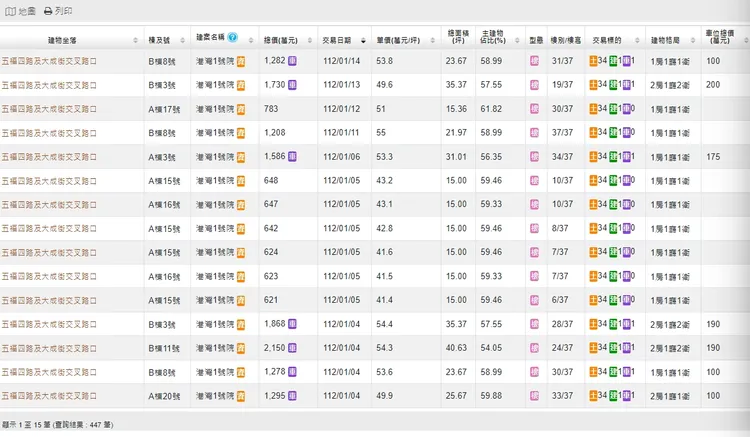The width and height of the screenshot is (750, 437).
Task: Click pink building type icon in 31/37 row
Action: pos(535,61)
